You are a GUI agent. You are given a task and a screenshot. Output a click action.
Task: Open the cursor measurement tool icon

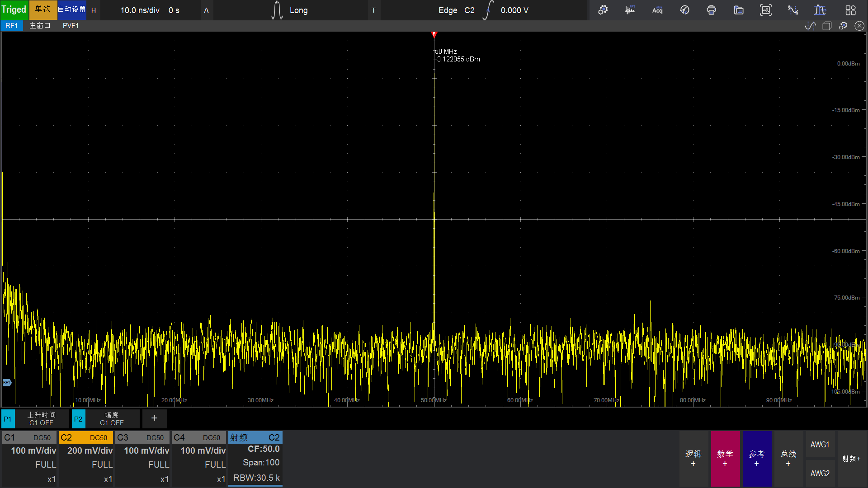point(793,10)
